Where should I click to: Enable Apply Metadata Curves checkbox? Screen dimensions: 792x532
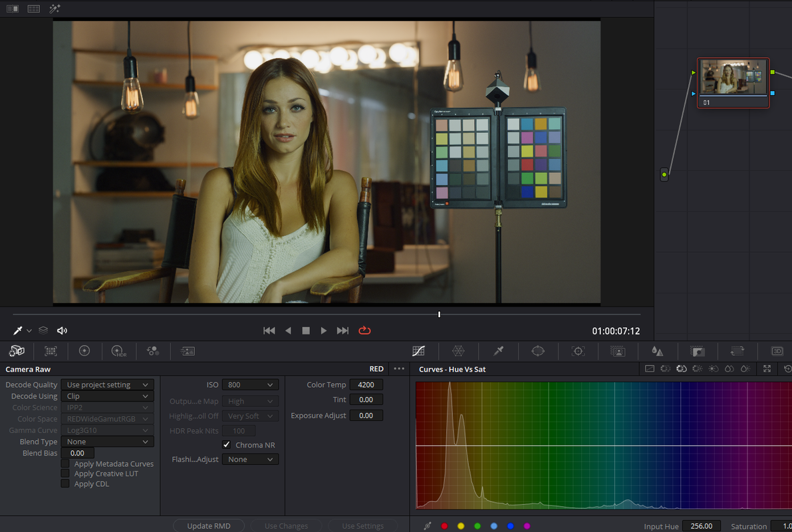pos(65,464)
